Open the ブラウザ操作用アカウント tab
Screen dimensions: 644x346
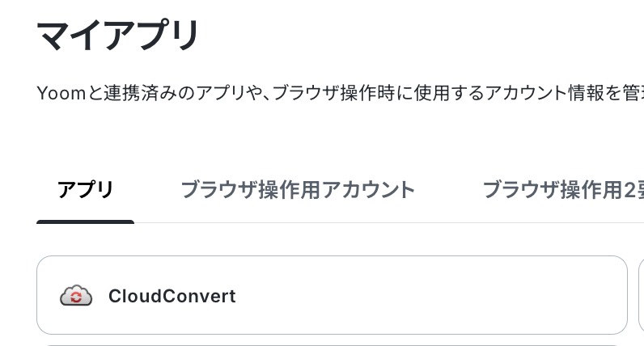tap(298, 190)
